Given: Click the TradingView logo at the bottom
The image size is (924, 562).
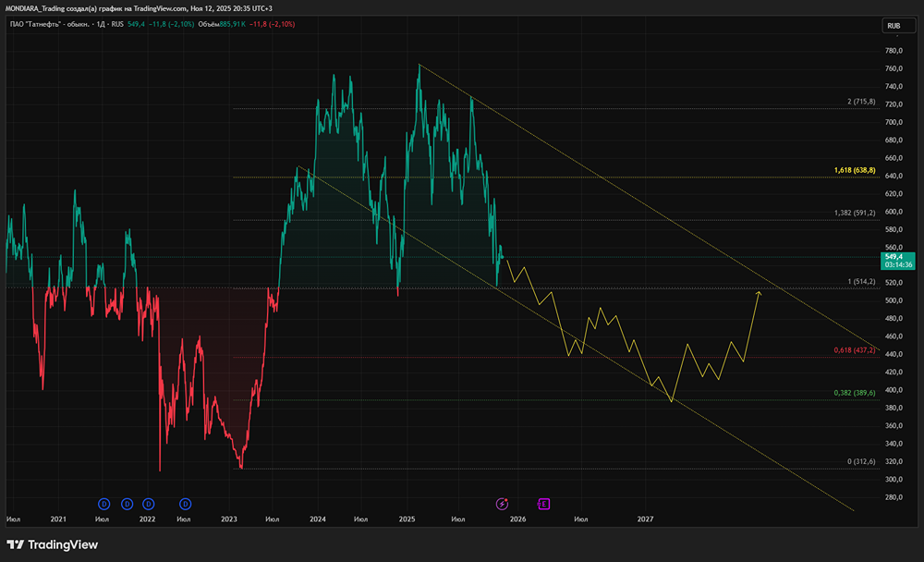Looking at the screenshot, I should click(x=52, y=544).
